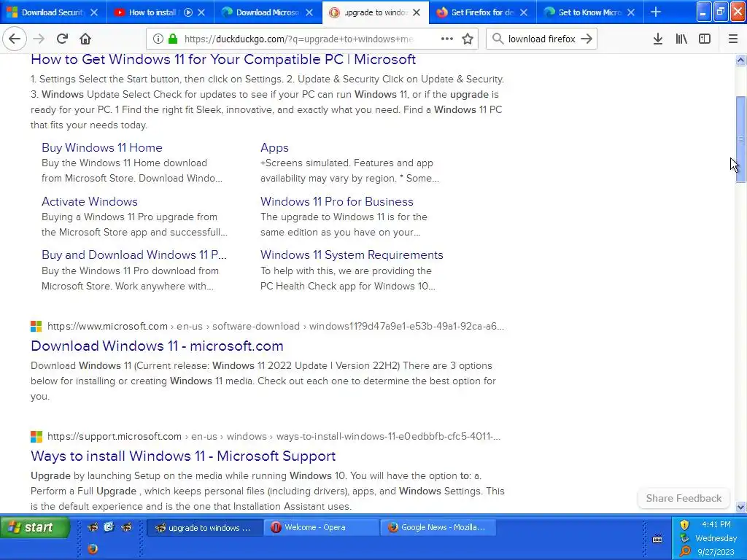Unmute or mute the YouTube tab's audio indicator
The height and width of the screenshot is (560, 747).
tap(188, 12)
